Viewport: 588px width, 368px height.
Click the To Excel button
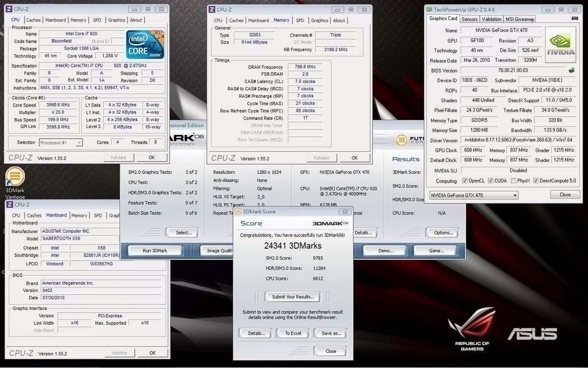click(293, 333)
